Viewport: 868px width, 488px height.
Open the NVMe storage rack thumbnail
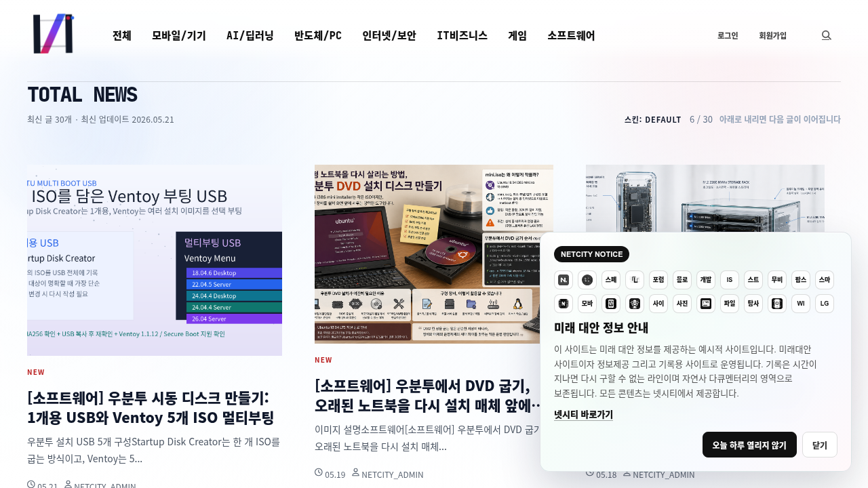[705, 198]
